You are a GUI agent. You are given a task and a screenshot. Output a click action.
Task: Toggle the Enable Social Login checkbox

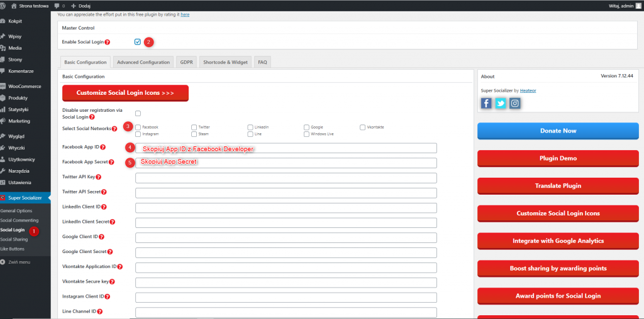tap(138, 42)
